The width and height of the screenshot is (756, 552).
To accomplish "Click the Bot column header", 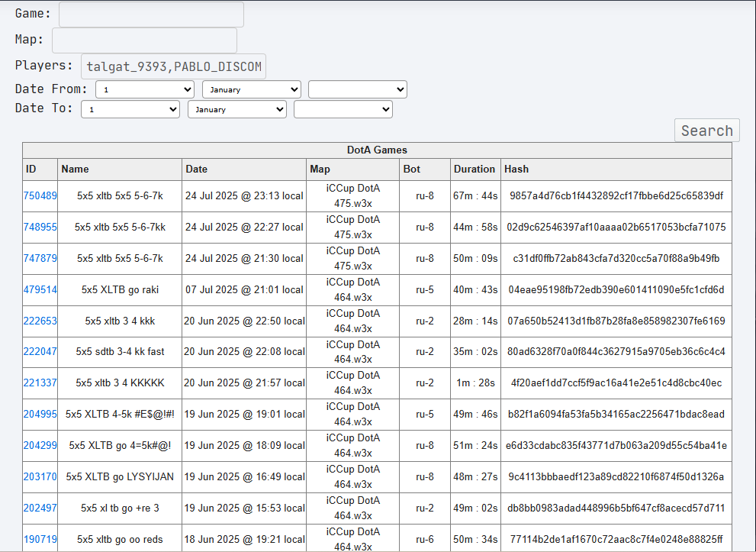I will 425,169.
